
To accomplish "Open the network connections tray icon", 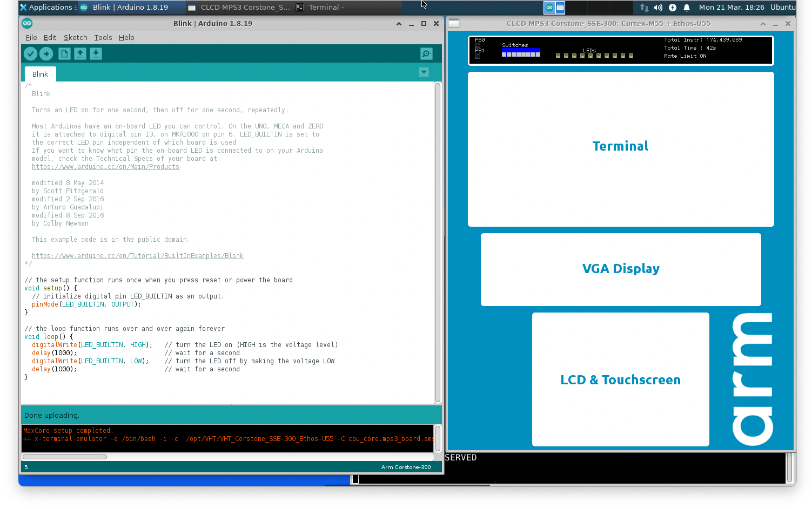I will point(644,8).
